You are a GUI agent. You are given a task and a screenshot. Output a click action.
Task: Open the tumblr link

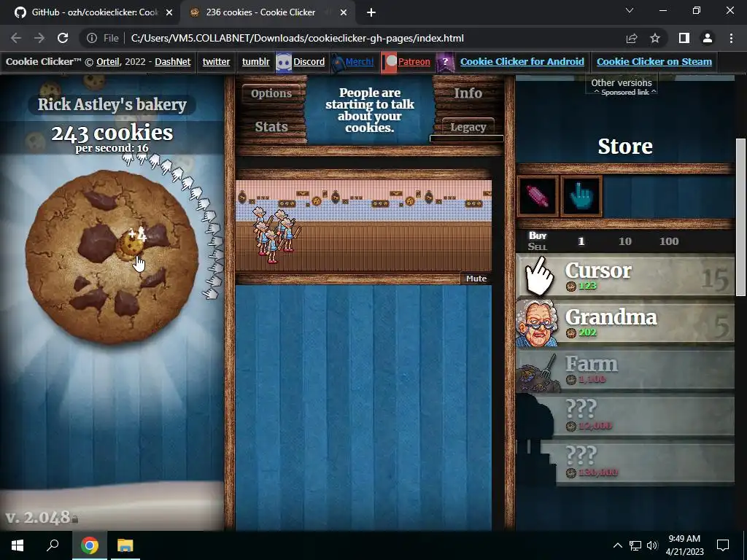click(x=256, y=62)
